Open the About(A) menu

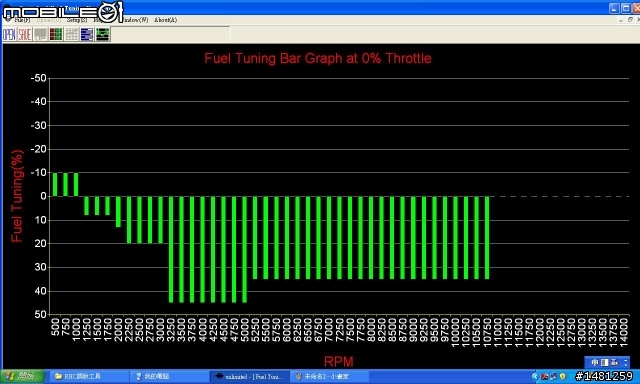pyautogui.click(x=166, y=20)
